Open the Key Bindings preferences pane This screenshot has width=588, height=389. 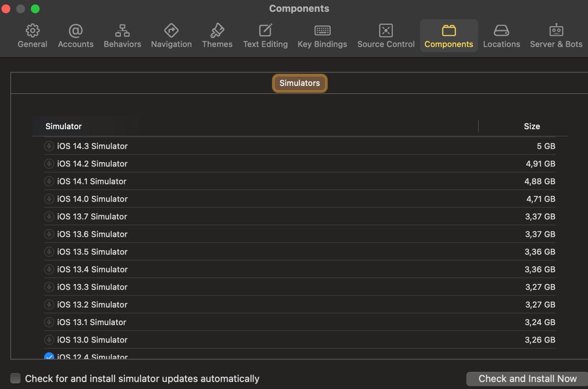pyautogui.click(x=322, y=36)
